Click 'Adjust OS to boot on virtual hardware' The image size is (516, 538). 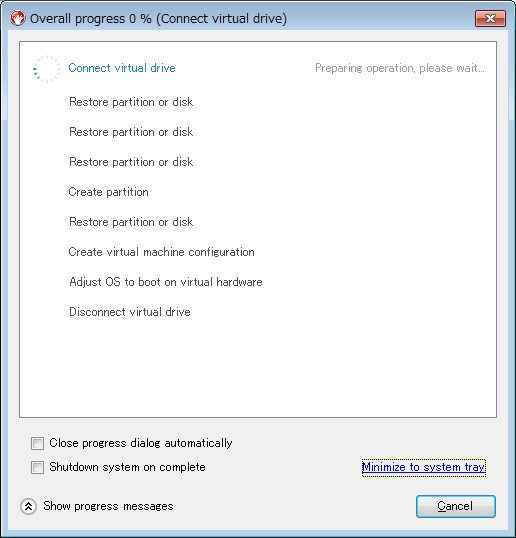click(x=166, y=282)
